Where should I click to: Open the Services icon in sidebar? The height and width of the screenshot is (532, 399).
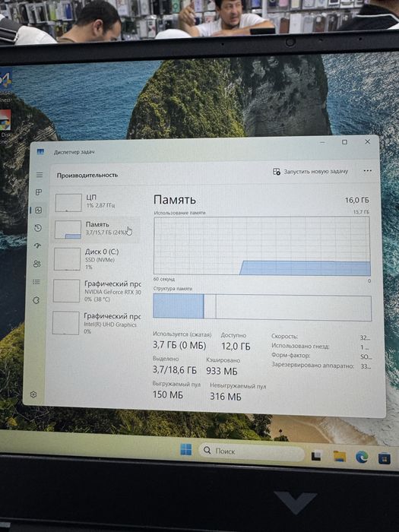pyautogui.click(x=36, y=300)
